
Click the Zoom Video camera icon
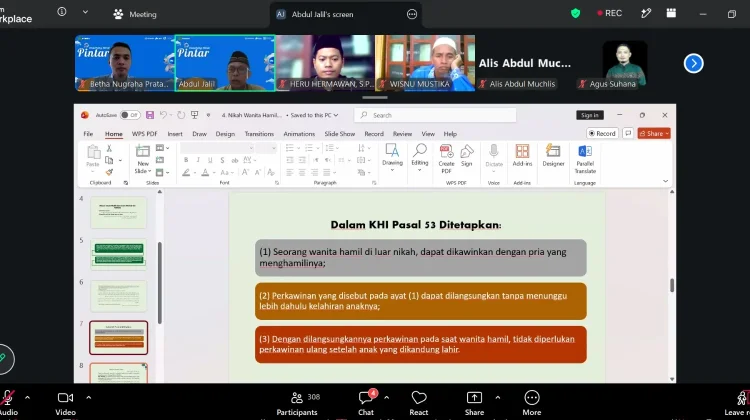pyautogui.click(x=66, y=398)
